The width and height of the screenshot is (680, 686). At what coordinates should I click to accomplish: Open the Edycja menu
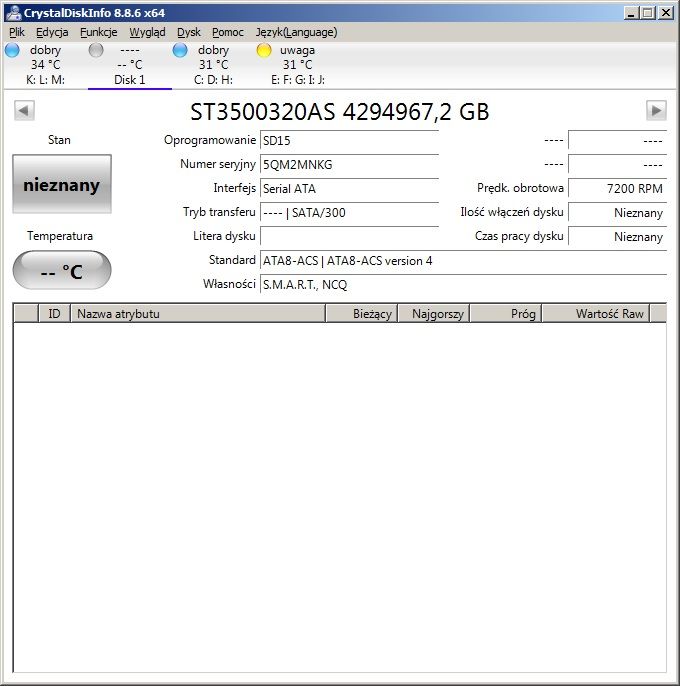52,32
